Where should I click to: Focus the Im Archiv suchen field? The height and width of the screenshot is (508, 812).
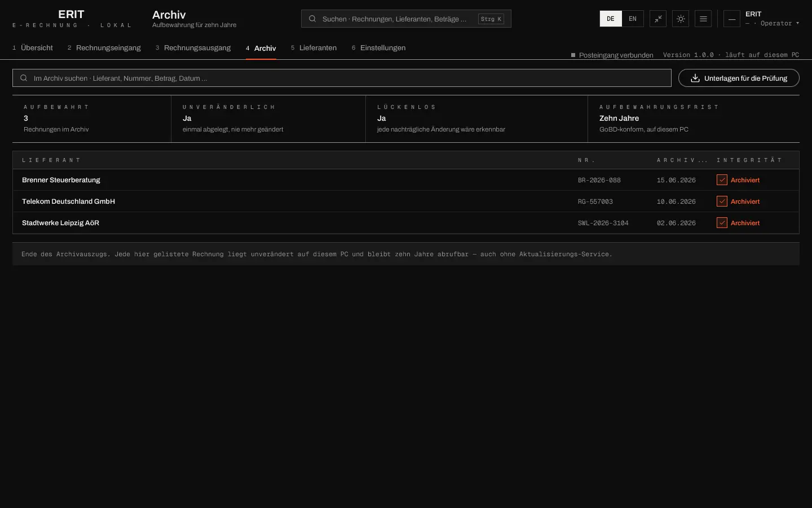[342, 78]
